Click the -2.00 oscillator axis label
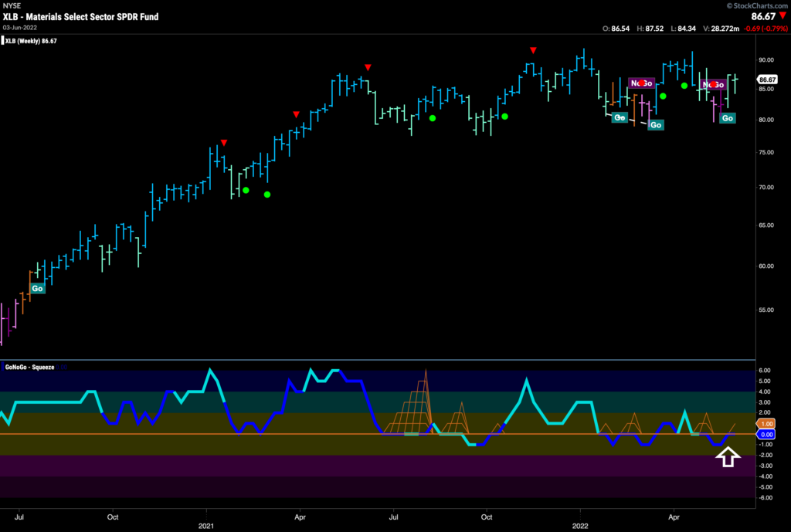791x532 pixels. pyautogui.click(x=766, y=455)
